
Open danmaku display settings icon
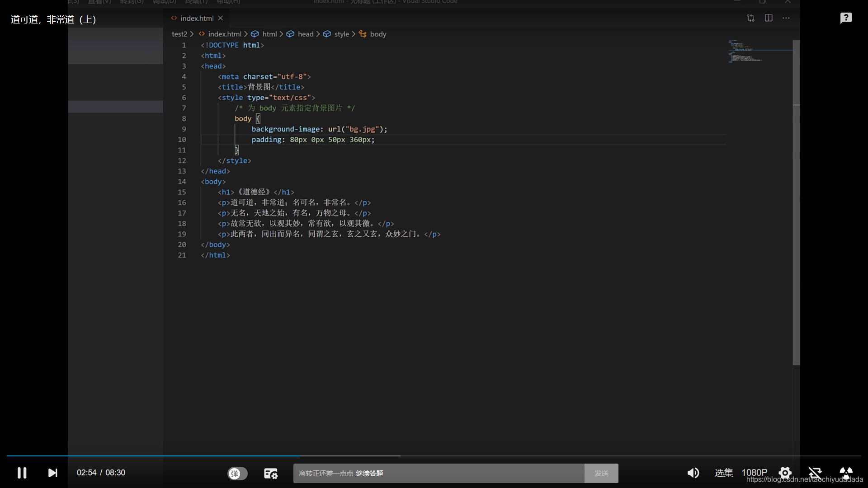pos(270,473)
